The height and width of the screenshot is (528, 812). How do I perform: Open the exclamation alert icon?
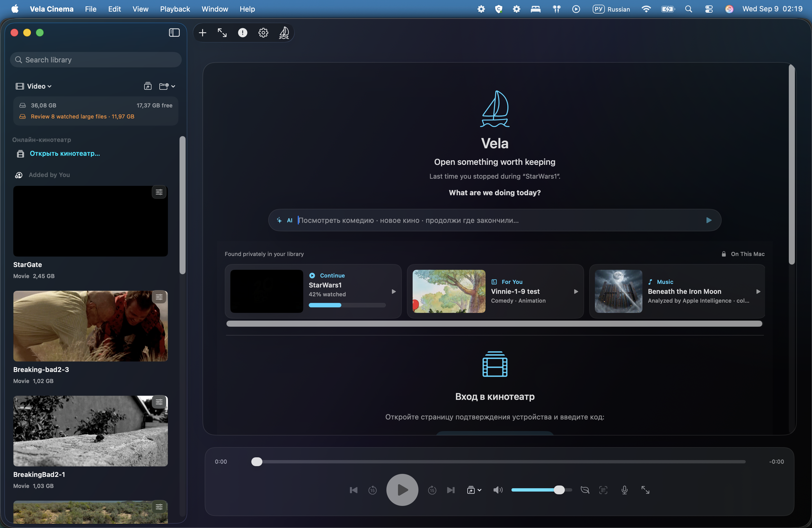click(x=242, y=33)
